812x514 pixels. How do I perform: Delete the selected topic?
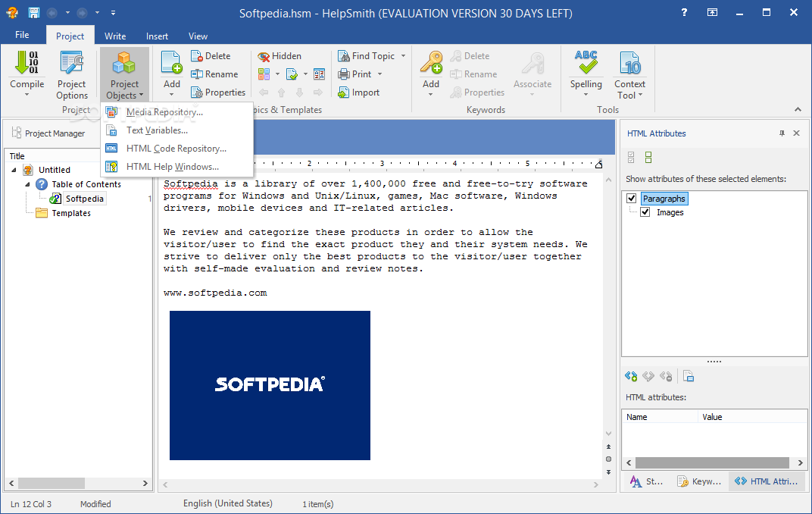(x=211, y=56)
